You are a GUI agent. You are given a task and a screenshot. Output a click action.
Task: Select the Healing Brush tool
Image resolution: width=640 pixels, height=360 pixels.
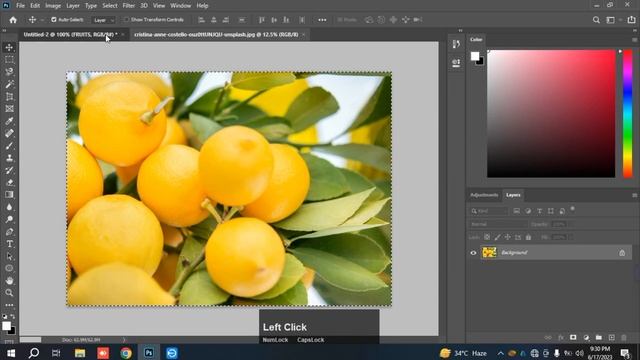(x=9, y=133)
